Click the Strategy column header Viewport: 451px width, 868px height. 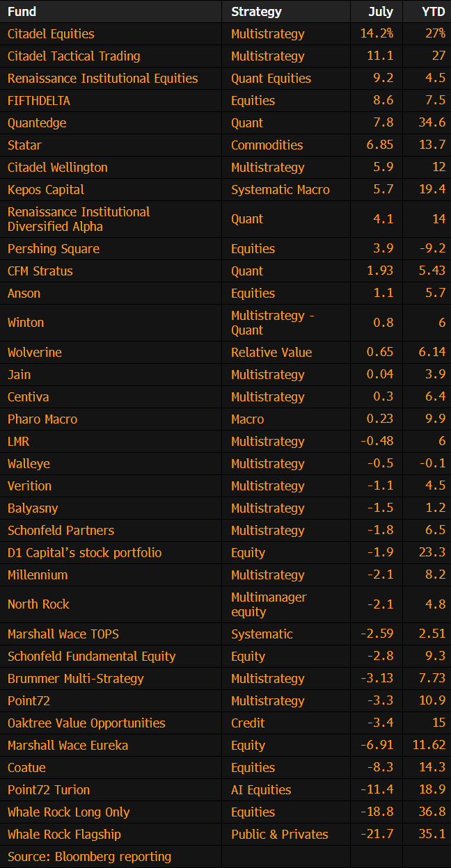256,12
